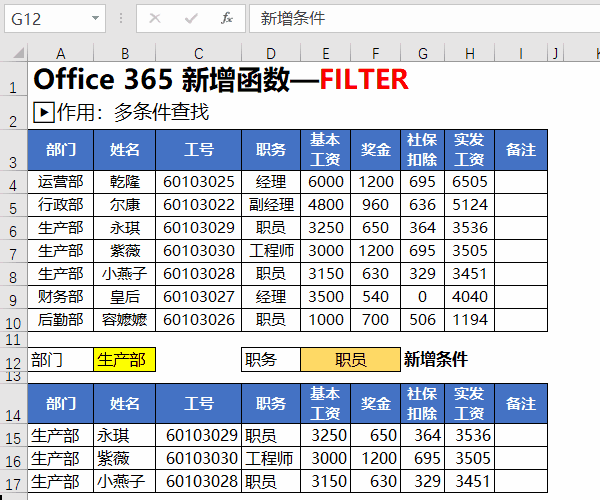This screenshot has width=600, height=500.
Task: Click employee ID 60103025 cell in row 4
Action: pyautogui.click(x=198, y=182)
